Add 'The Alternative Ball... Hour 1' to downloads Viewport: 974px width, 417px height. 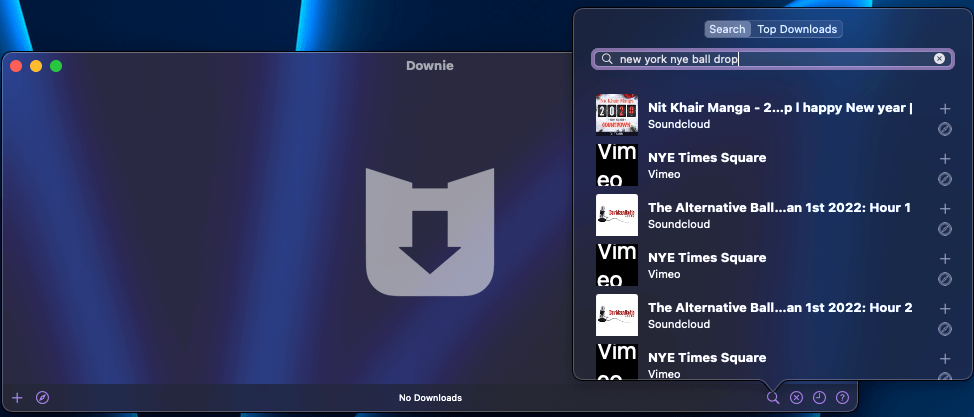(945, 209)
